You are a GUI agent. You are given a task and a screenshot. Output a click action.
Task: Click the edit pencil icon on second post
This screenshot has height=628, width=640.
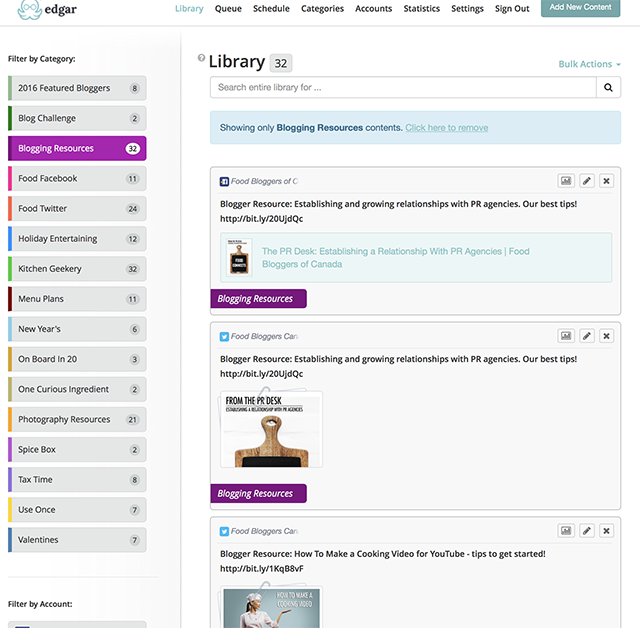pos(587,336)
